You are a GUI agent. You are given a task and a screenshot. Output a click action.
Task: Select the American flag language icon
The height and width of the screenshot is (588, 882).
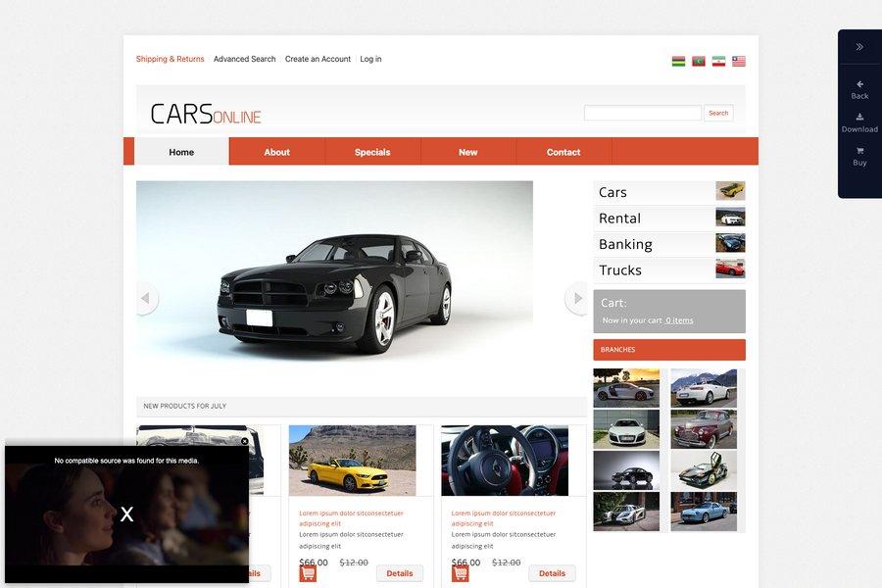pos(739,60)
